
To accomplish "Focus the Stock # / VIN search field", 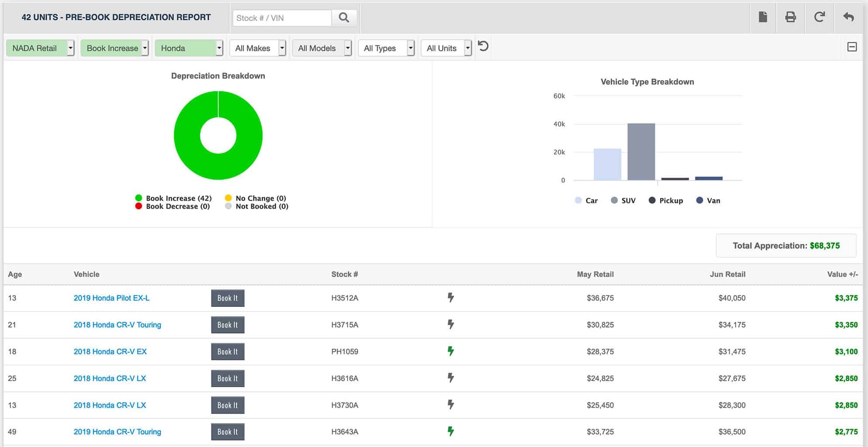I will coord(282,18).
